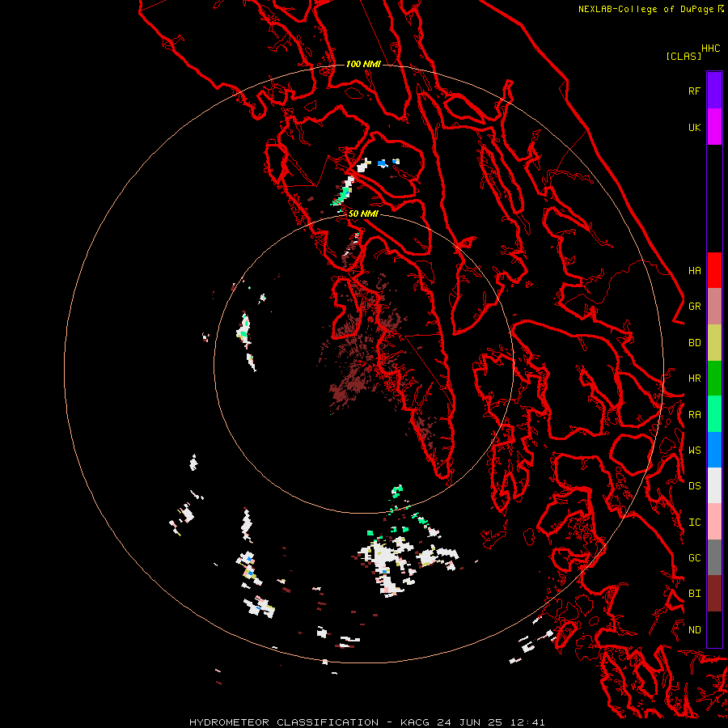Click the HR dark green legend swatch
The height and width of the screenshot is (728, 728).
pos(714,379)
